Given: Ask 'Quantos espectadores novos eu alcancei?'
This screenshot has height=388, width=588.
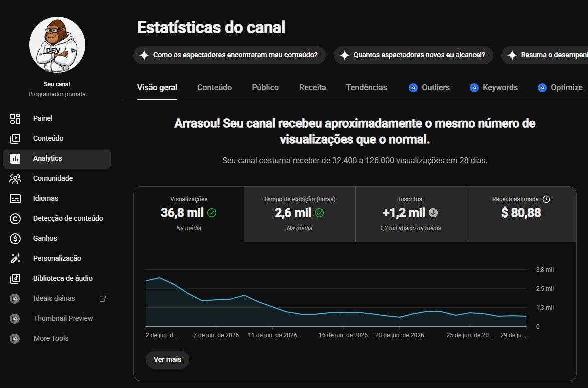Looking at the screenshot, I should pyautogui.click(x=413, y=55).
